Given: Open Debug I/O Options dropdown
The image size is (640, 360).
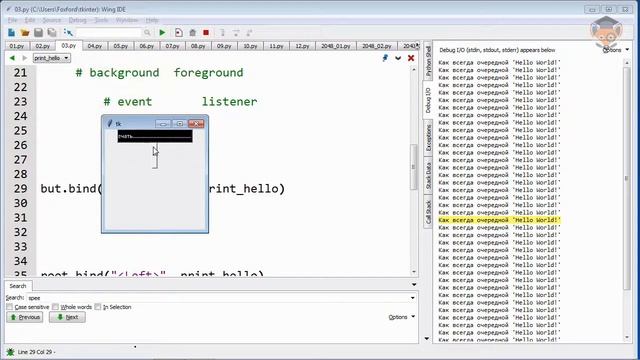Looking at the screenshot, I should (x=616, y=50).
